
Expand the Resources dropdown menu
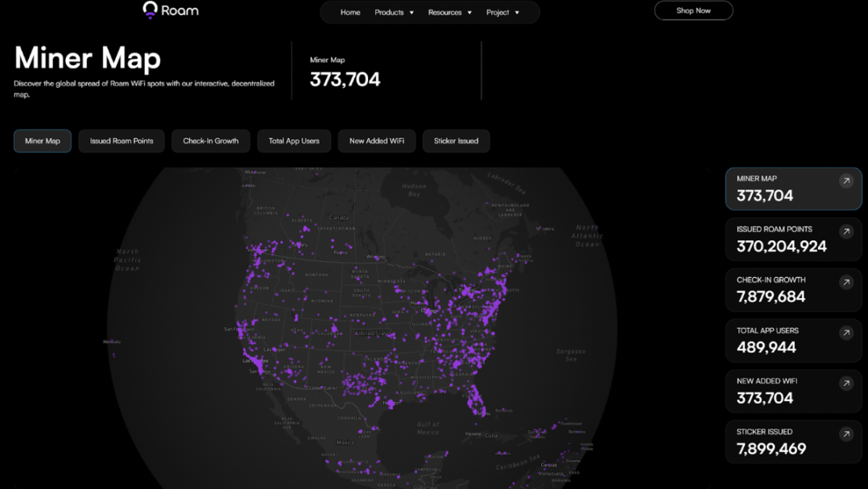[449, 12]
